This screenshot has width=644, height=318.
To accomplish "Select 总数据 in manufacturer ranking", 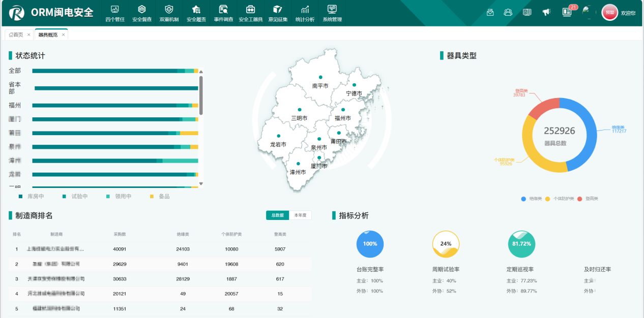I will (278, 215).
